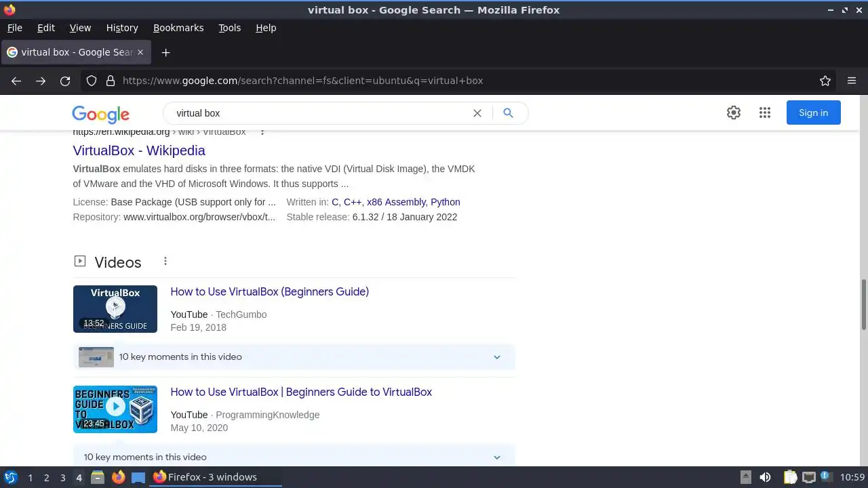Close the virtual box Google Search tab
Viewport: 868px width, 488px height.
tap(140, 52)
